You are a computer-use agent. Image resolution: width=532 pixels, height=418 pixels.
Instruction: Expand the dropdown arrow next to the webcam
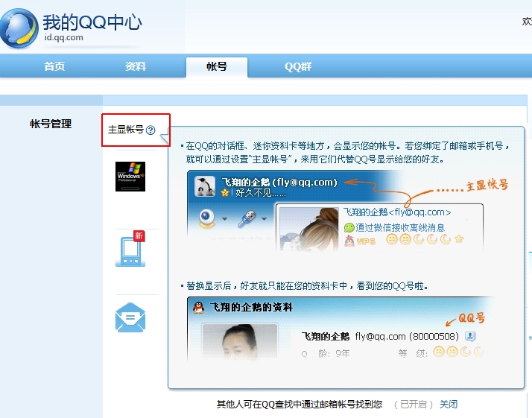coord(224,220)
